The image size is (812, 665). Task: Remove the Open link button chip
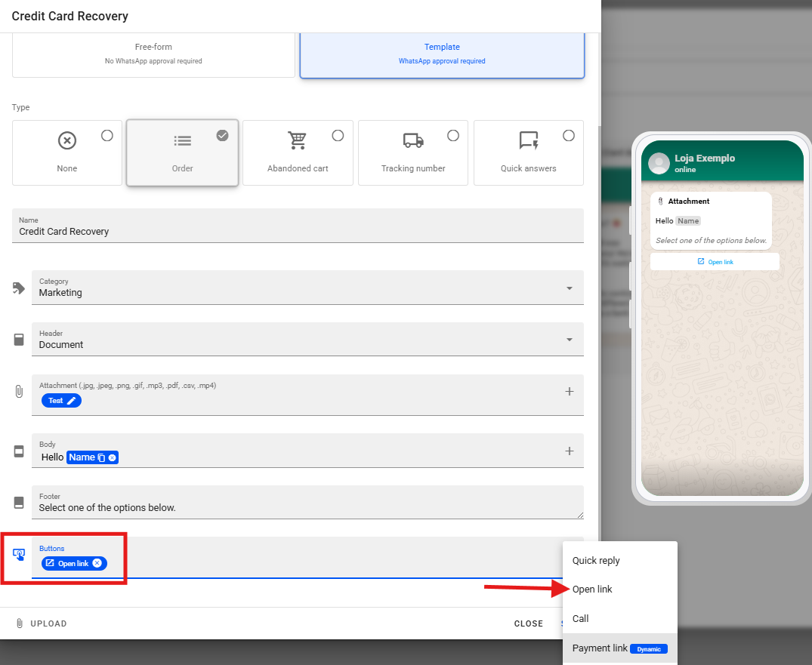click(x=97, y=563)
